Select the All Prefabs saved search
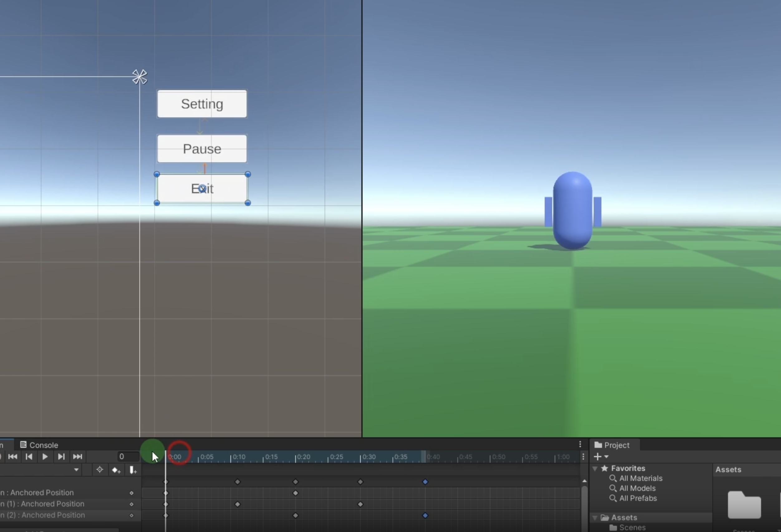This screenshot has height=532, width=781. tap(638, 498)
